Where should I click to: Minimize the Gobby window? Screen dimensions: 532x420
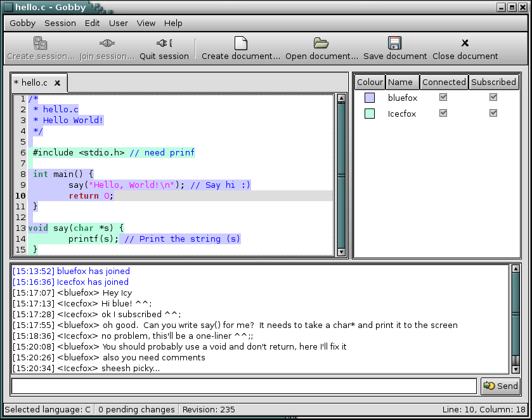coord(501,7)
